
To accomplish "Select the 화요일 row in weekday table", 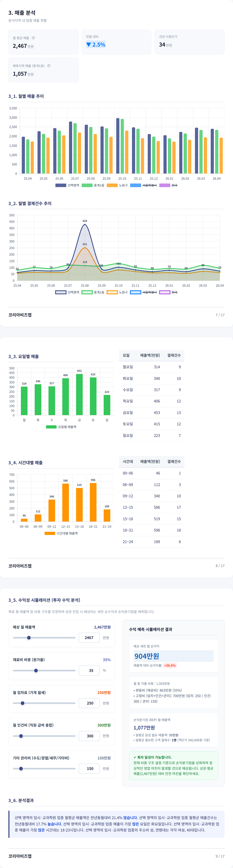I will (x=152, y=378).
